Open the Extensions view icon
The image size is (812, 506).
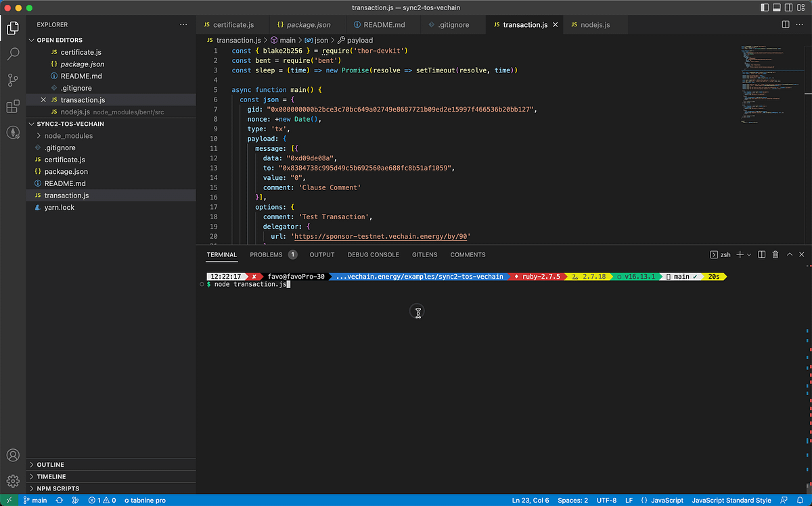(x=13, y=106)
